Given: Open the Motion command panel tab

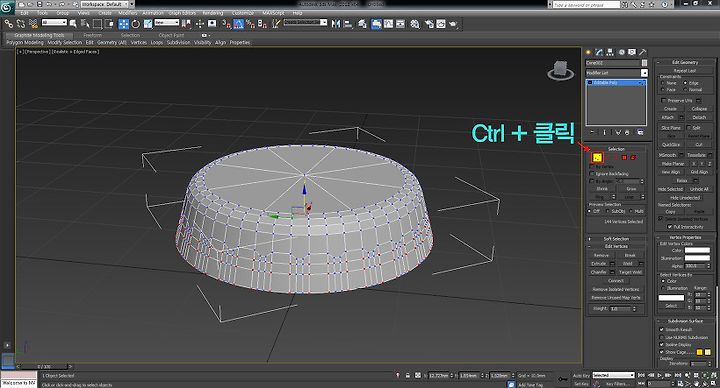Looking at the screenshot, I should [621, 52].
